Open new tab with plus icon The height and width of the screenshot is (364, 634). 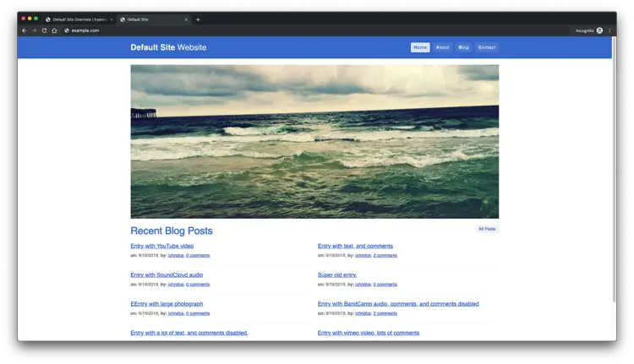click(198, 19)
